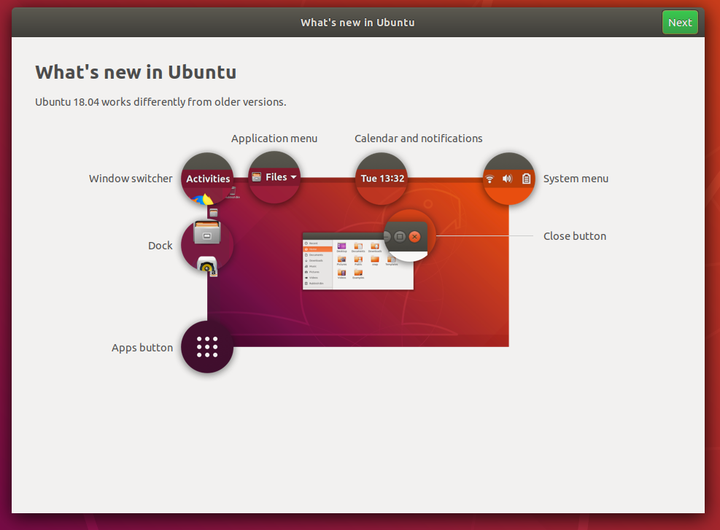Screen dimensions: 720x530
Task: Click the Calendar and notifications label
Action: [418, 138]
